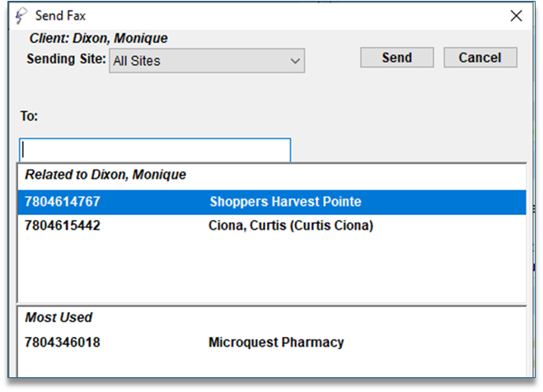Click fax number 7804615442

[63, 226]
